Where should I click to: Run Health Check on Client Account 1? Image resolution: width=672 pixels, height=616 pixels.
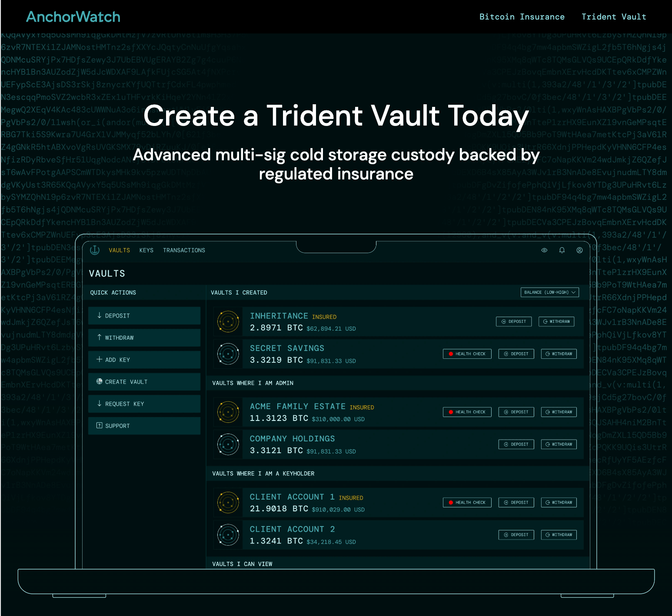click(x=467, y=503)
